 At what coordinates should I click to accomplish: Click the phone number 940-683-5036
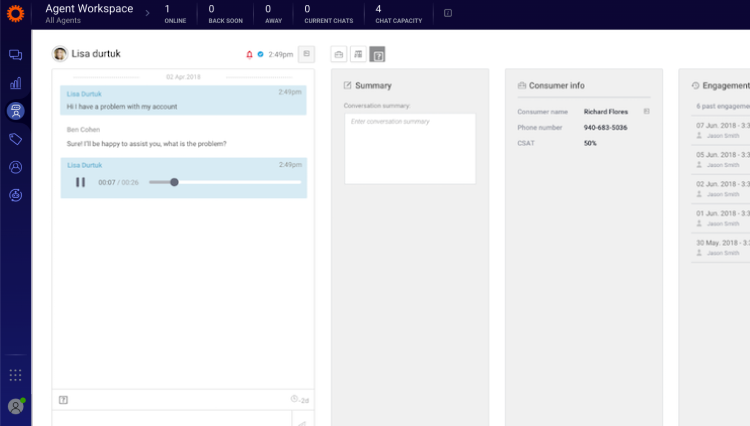605,128
